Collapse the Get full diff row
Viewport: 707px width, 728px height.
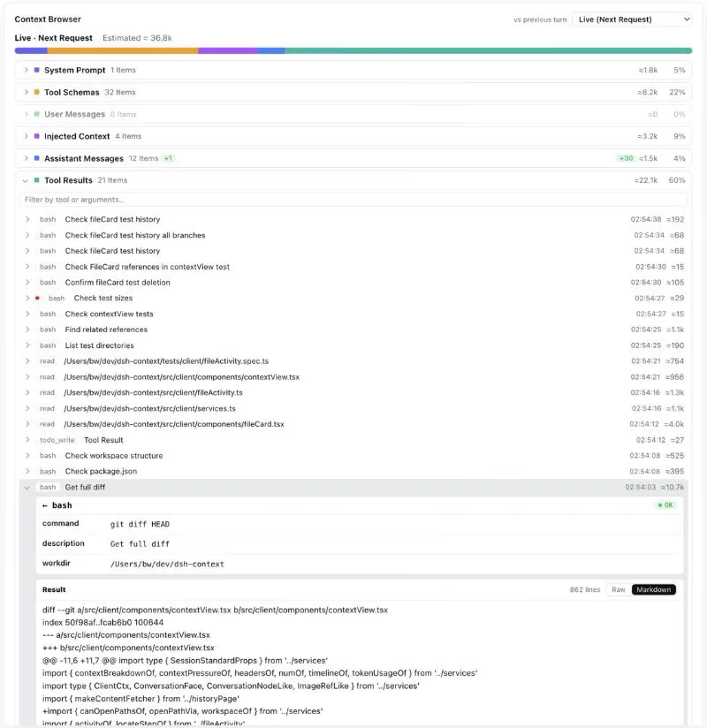click(27, 488)
